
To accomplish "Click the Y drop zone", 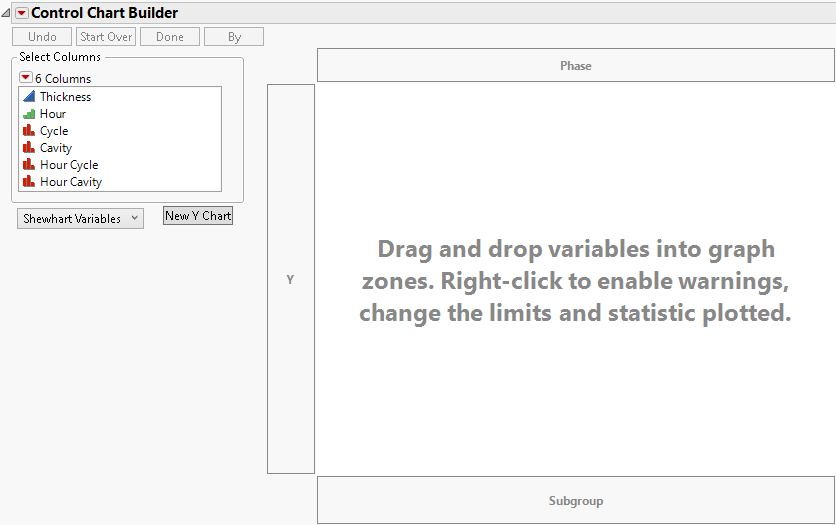I will (x=291, y=279).
